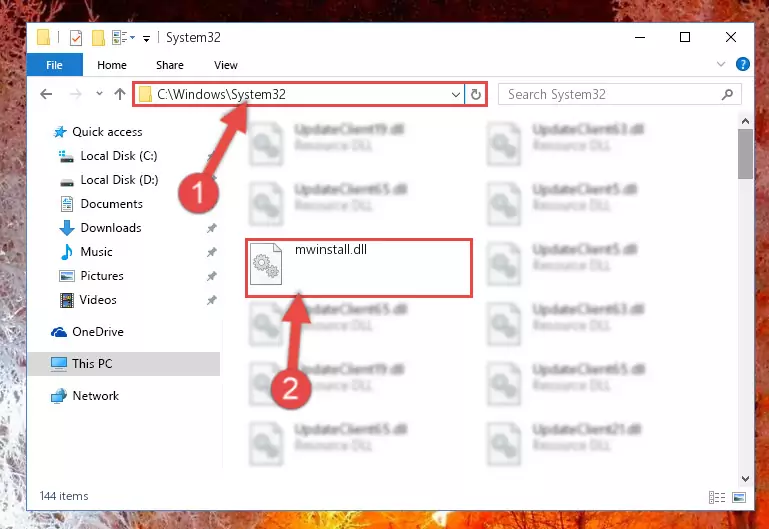Image resolution: width=769 pixels, height=529 pixels.
Task: Expand the ribbon using the chevron
Action: coord(721,64)
